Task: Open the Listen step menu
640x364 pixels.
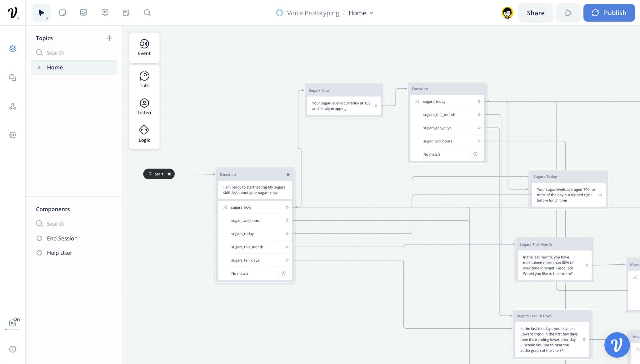Action: (144, 107)
